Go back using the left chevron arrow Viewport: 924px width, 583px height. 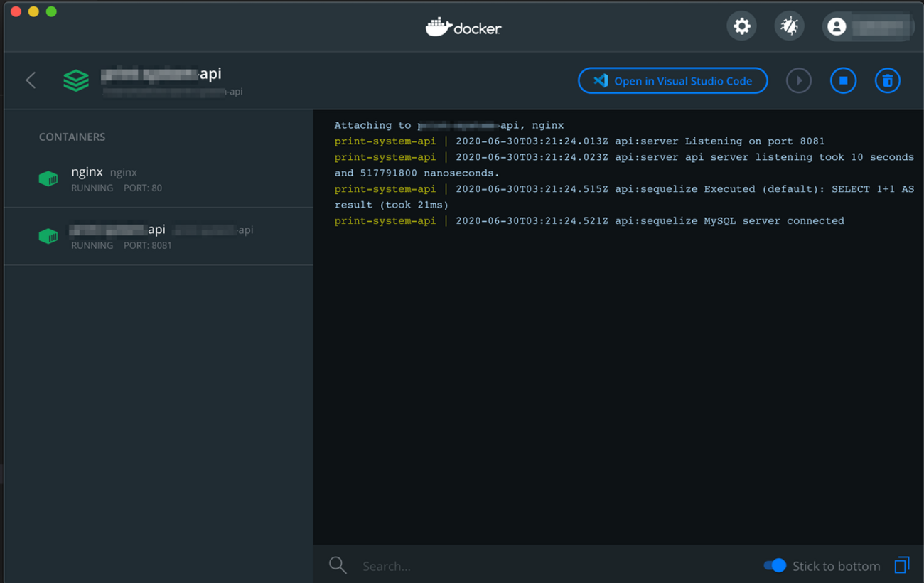click(x=31, y=80)
